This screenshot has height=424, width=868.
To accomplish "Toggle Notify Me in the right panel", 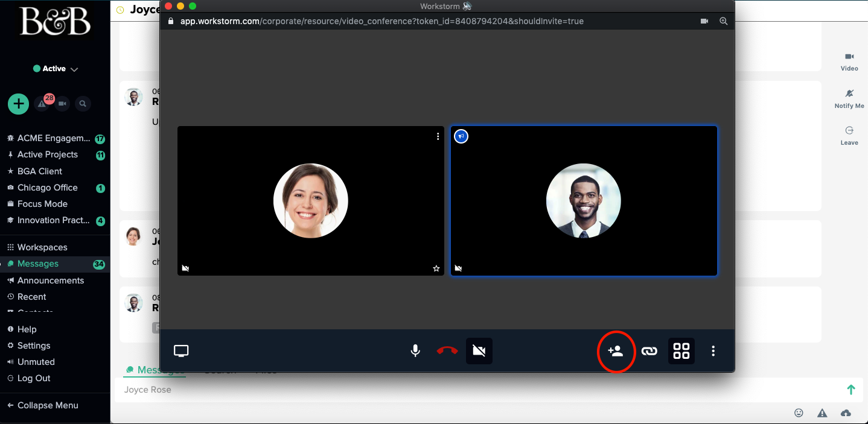I will pos(849,99).
